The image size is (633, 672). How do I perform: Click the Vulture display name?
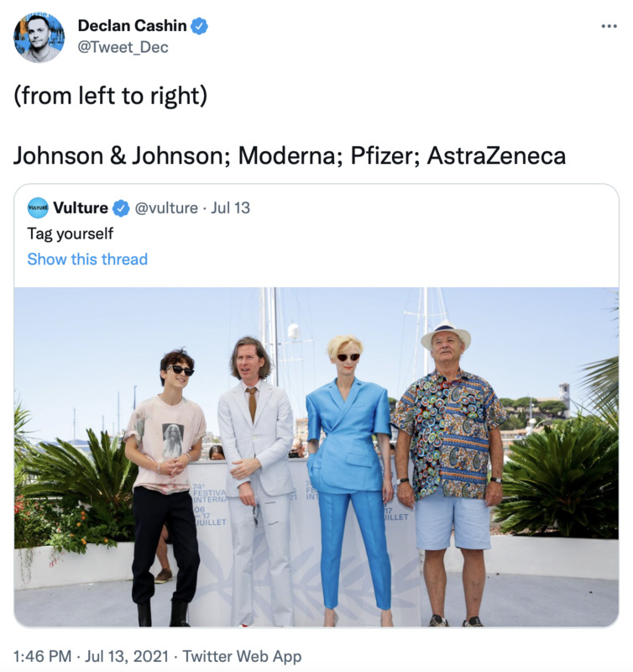tap(80, 207)
